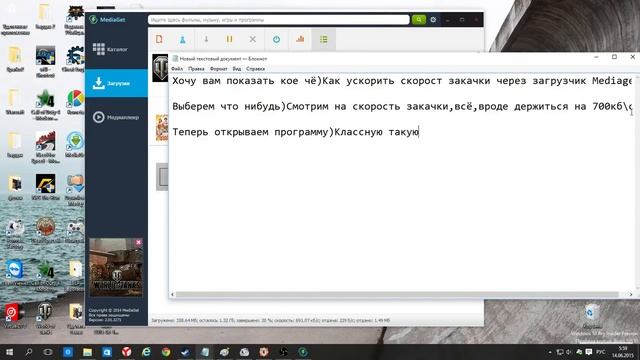Open the Вид menu in Notepad
640x360 pixels.
(237, 69)
